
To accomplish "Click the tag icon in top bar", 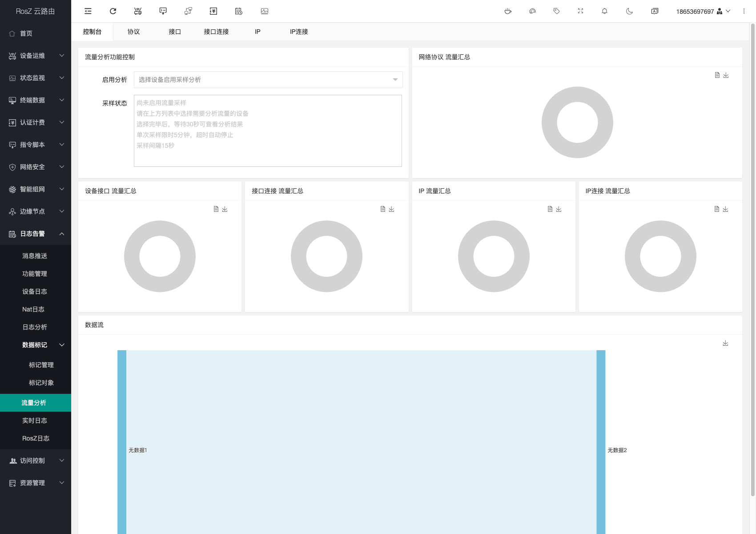I will [x=556, y=11].
